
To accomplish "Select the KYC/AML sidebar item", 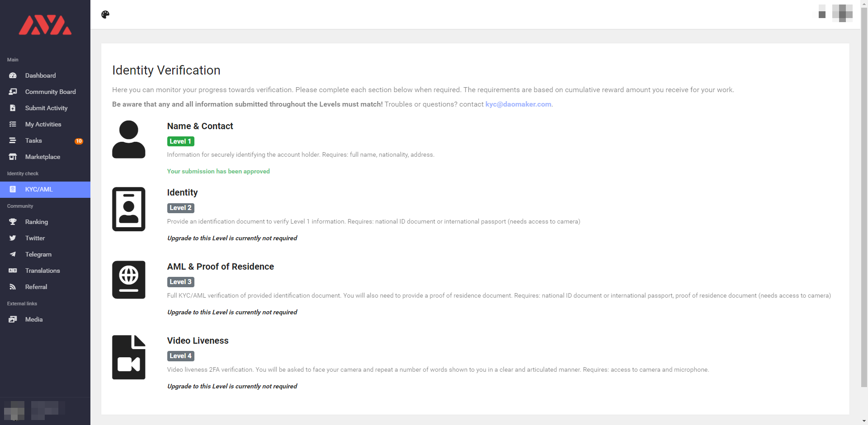I will tap(39, 189).
